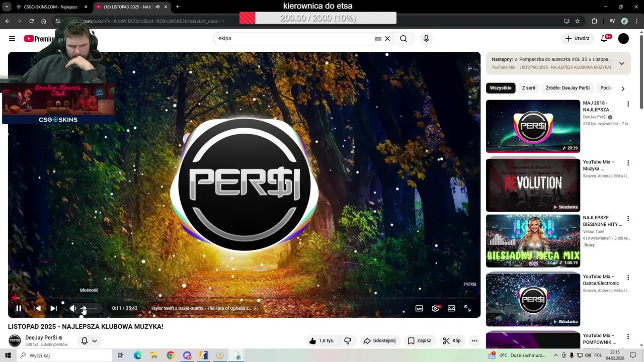Open the Utwórz create button
The width and height of the screenshot is (644, 362).
click(x=577, y=39)
